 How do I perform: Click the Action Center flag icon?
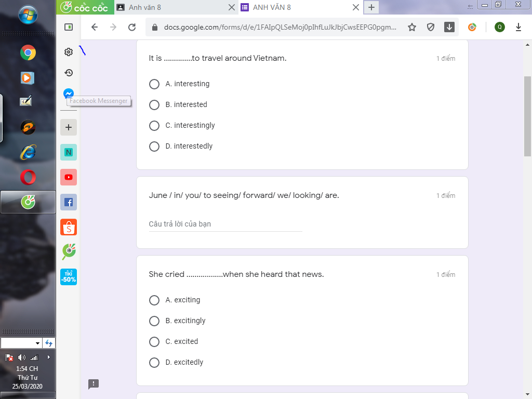[x=9, y=357]
